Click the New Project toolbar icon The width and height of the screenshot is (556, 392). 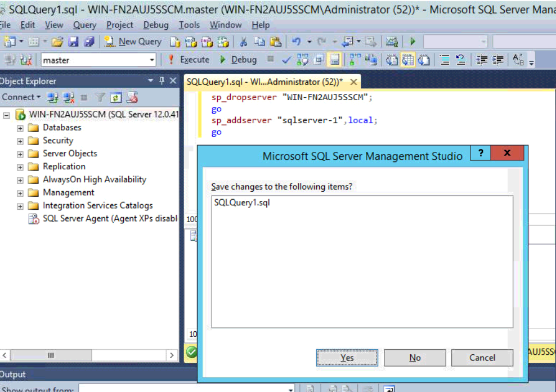pos(10,42)
